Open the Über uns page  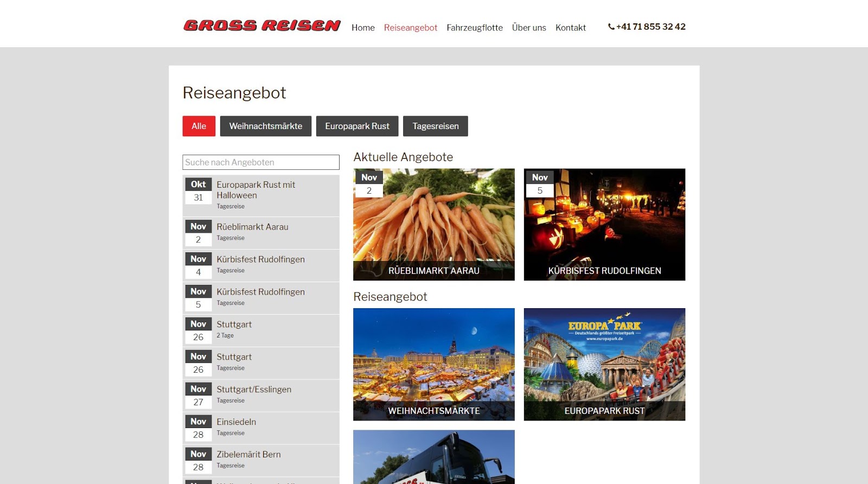point(529,28)
